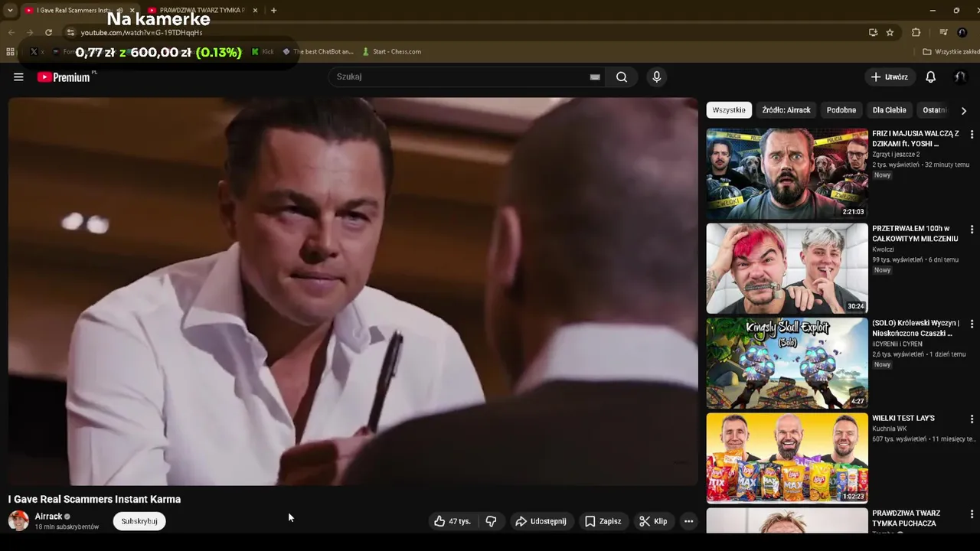This screenshot has height=551, width=980.
Task: Like the video with thumbs up
Action: click(452, 521)
